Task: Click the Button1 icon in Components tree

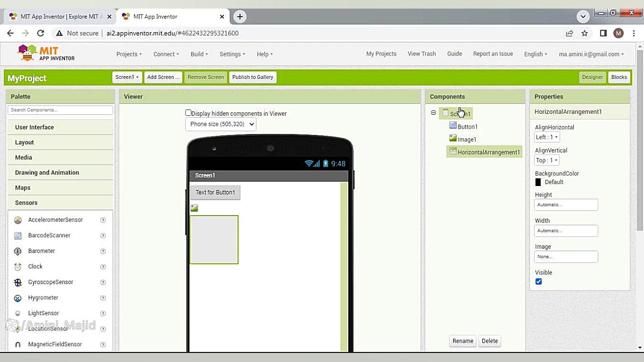Action: pos(453,126)
